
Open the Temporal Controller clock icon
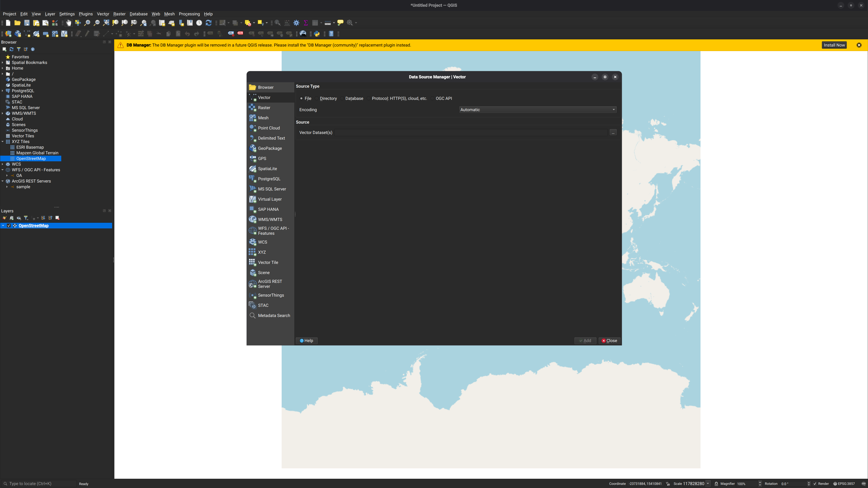199,23
